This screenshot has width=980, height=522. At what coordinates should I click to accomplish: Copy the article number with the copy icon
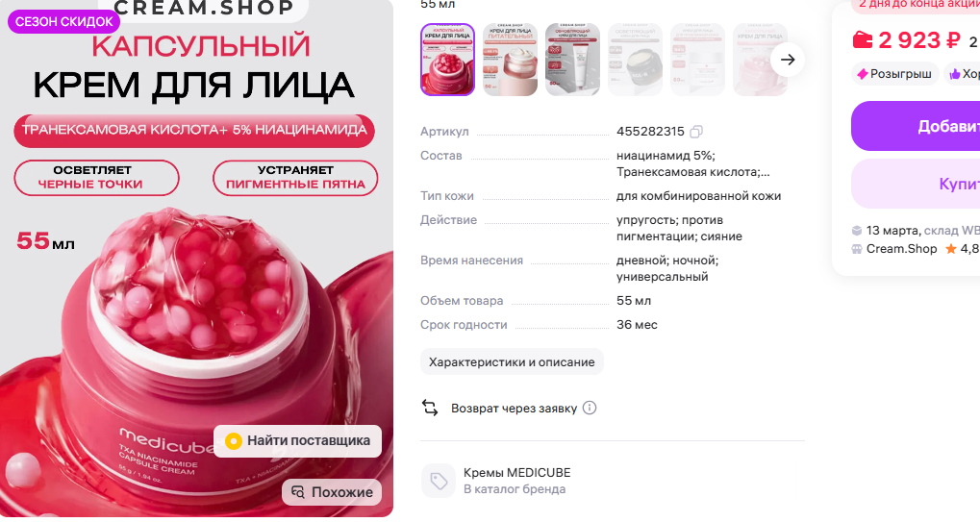[695, 132]
